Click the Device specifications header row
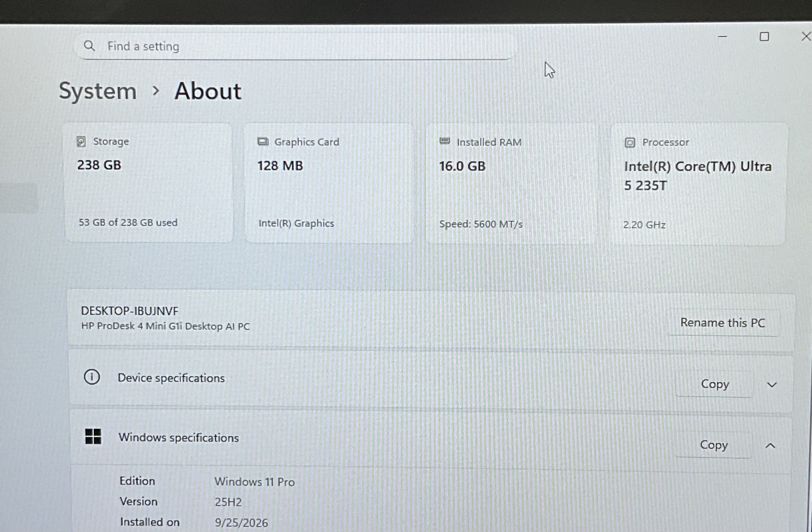The image size is (812, 532). pos(431,381)
